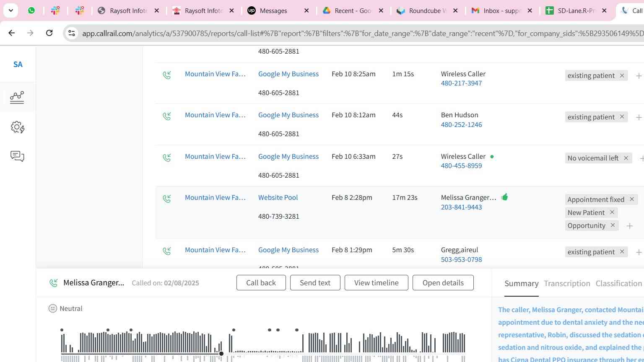Screen dimensions: 644x362
Task: Switch to the Classification tab
Action: click(619, 284)
